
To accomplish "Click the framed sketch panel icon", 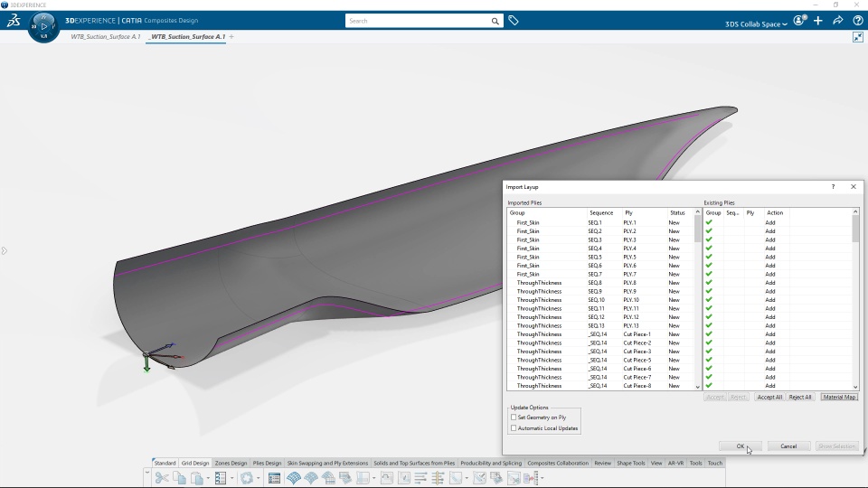I will coord(404,478).
